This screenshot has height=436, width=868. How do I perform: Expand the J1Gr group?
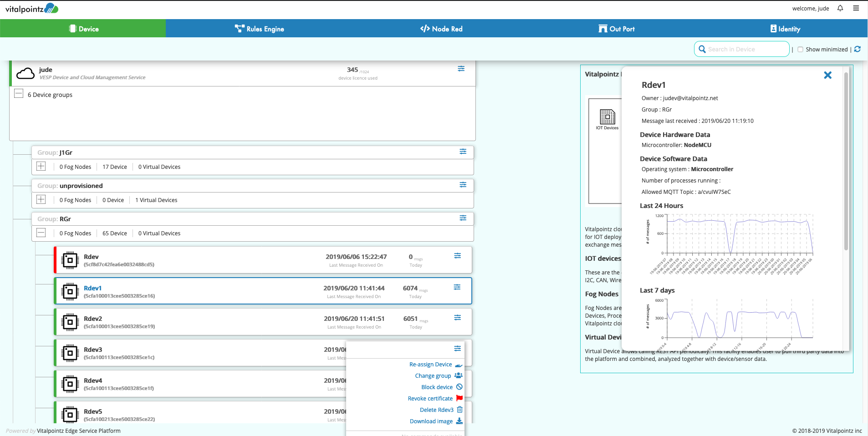point(41,166)
